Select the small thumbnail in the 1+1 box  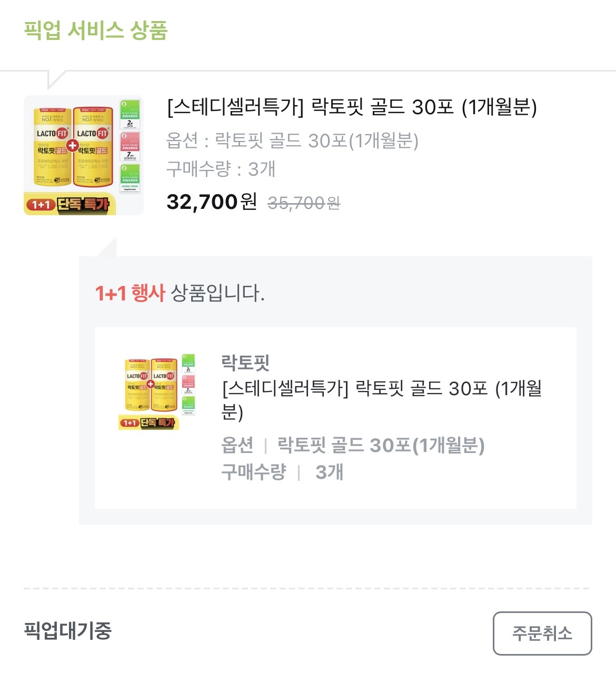pos(157,392)
